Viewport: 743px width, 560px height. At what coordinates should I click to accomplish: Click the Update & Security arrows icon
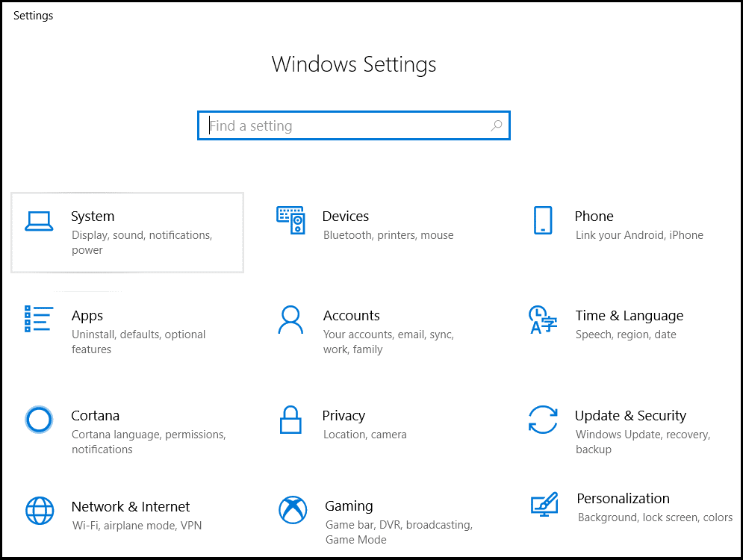click(542, 420)
